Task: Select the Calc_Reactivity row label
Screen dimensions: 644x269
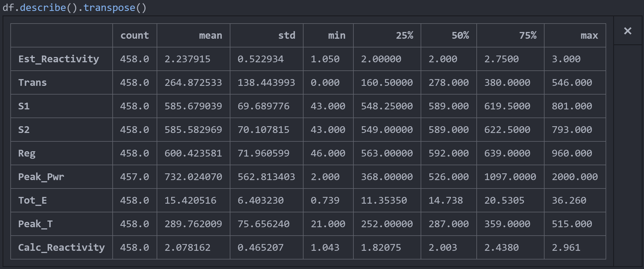Action: (x=61, y=247)
